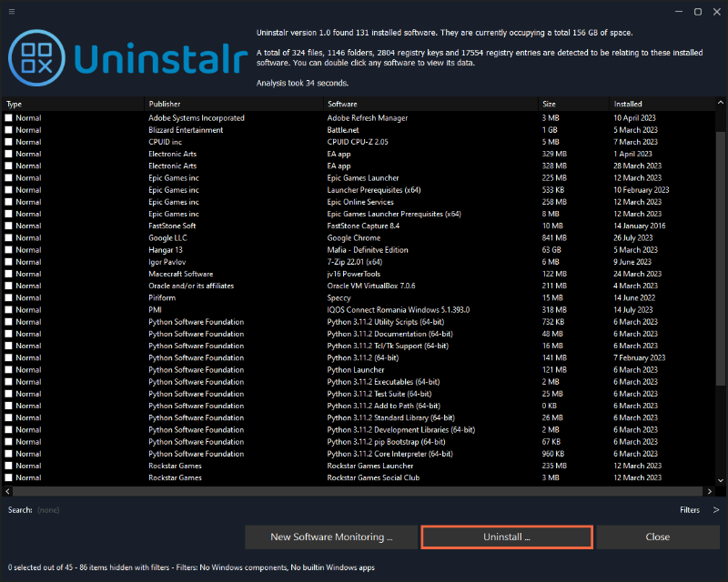The height and width of the screenshot is (582, 728).
Task: Click the Close button
Action: tap(657, 537)
